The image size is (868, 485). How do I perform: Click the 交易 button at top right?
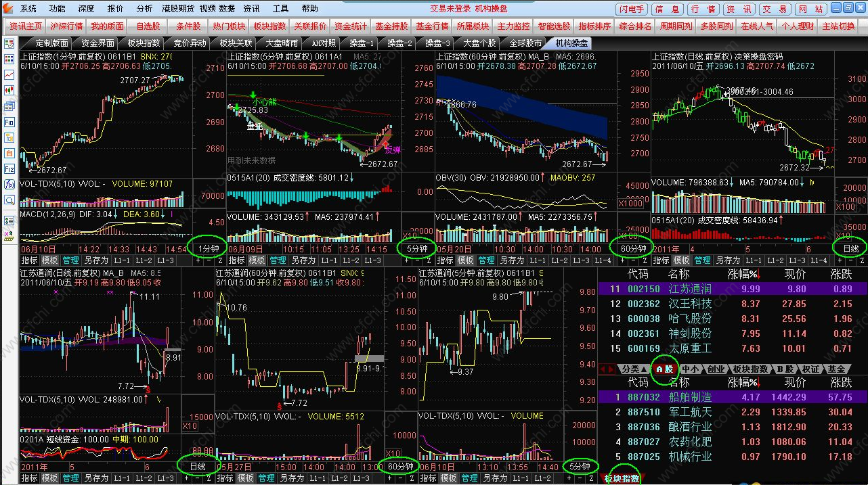coord(774,9)
